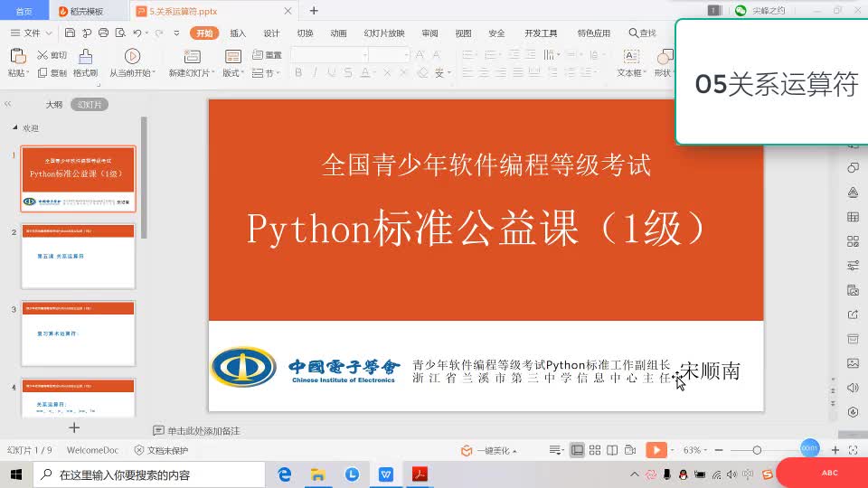Toggle notes pane icon in status bar
This screenshot has height=488, width=868.
pyautogui.click(x=555, y=450)
